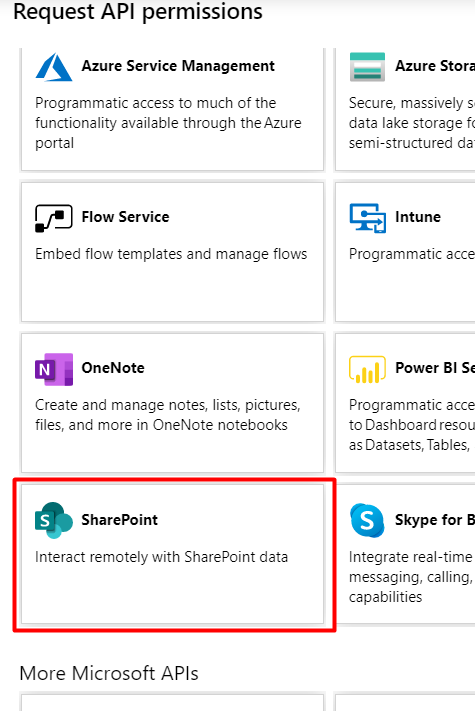Click the Power BI Service title
The width and height of the screenshot is (475, 711).
(x=435, y=368)
